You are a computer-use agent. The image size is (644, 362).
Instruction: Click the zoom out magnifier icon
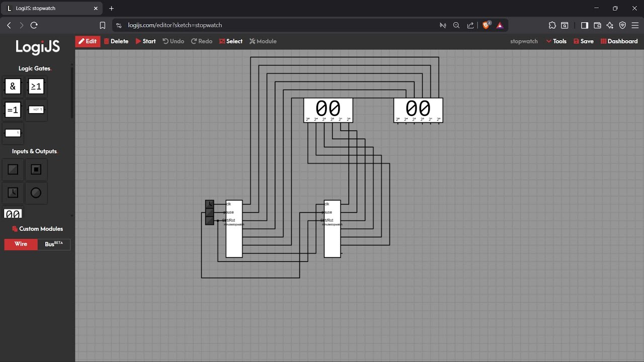point(456,25)
